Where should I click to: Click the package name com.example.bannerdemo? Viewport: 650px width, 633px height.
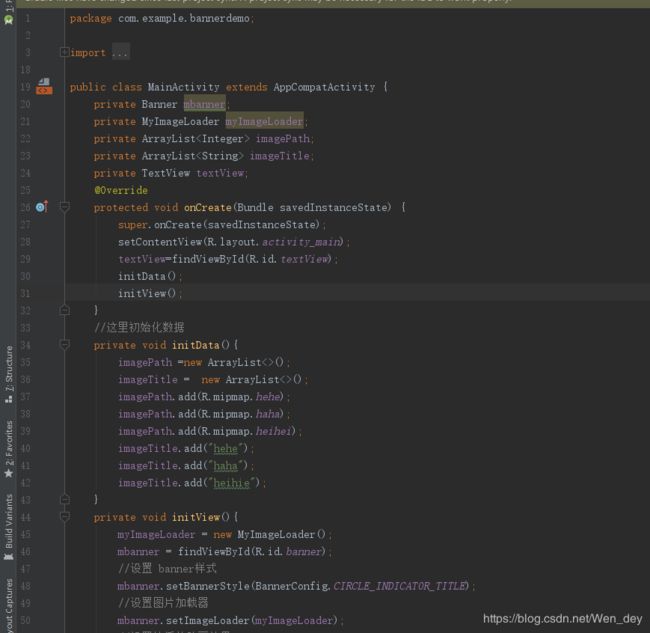pyautogui.click(x=184, y=19)
